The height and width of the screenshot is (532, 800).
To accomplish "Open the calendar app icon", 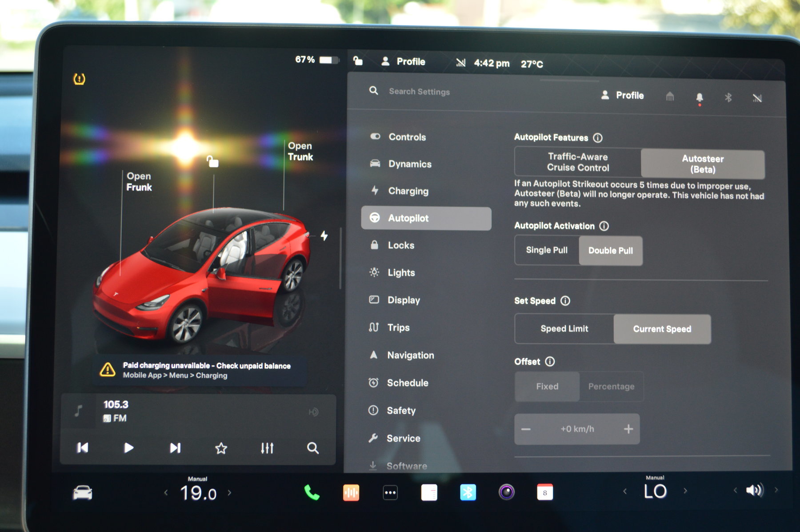I will 545,492.
